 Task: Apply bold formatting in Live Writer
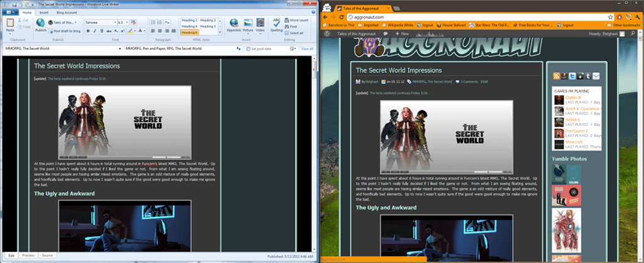pos(88,31)
